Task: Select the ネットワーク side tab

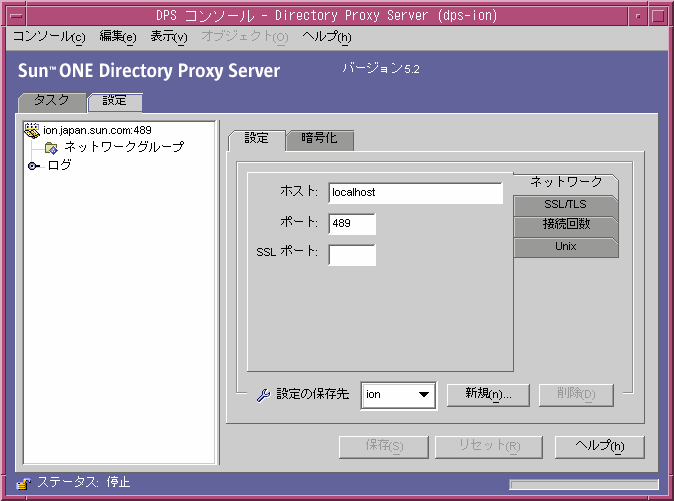Action: (x=566, y=183)
